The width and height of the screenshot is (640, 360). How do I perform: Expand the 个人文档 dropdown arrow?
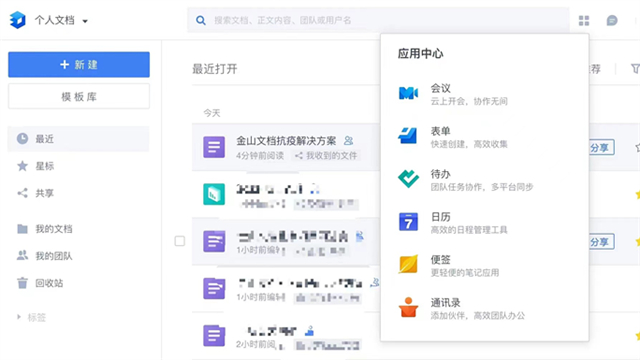tap(85, 21)
